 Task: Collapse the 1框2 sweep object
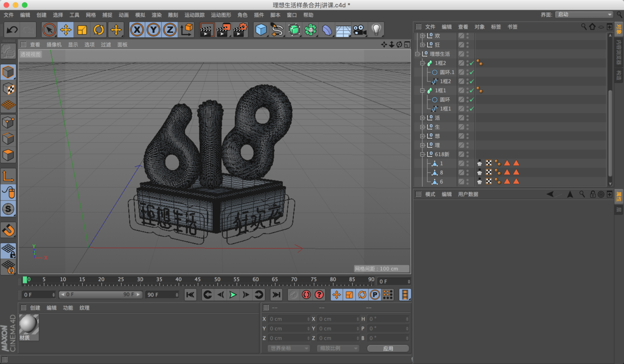coord(422,63)
